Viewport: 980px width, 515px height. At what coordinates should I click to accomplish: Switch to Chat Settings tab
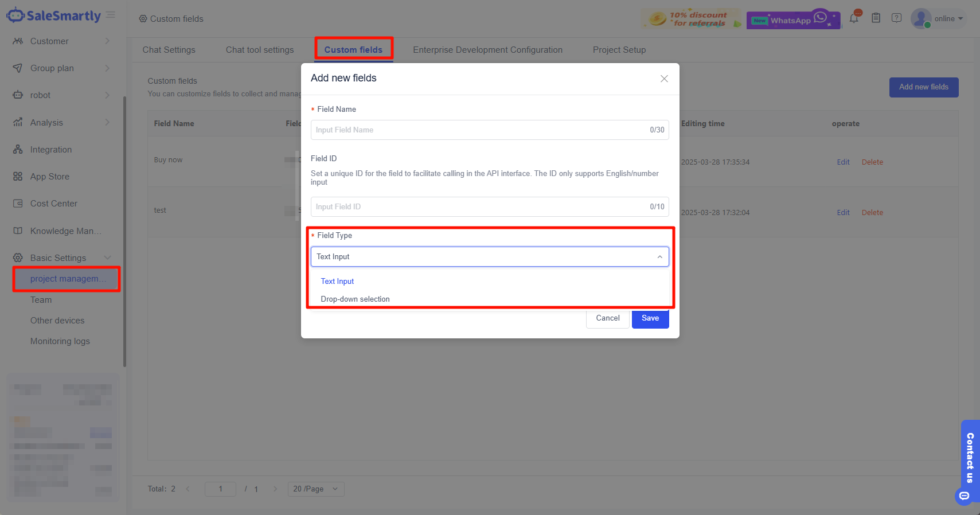169,50
